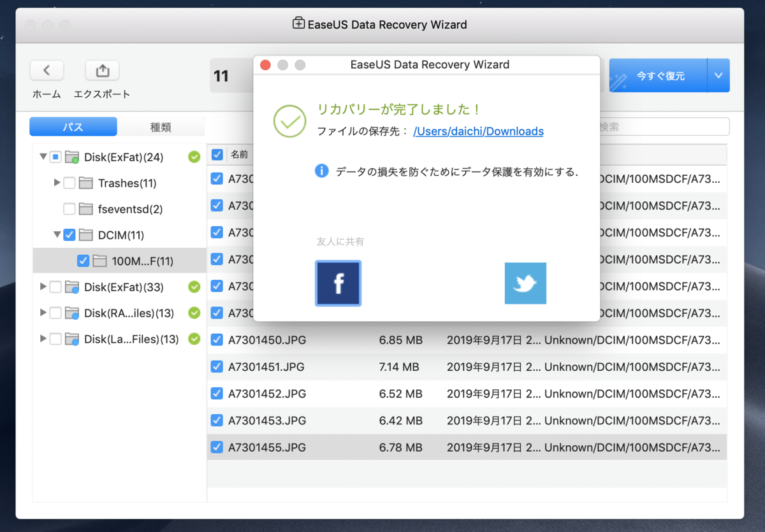Uncheck file A7301452.JPG
The height and width of the screenshot is (532, 765).
(217, 394)
